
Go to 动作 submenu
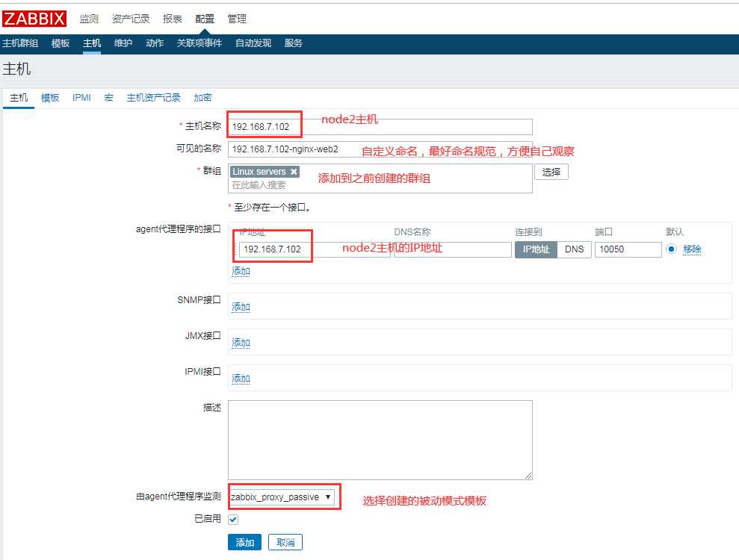click(x=155, y=43)
